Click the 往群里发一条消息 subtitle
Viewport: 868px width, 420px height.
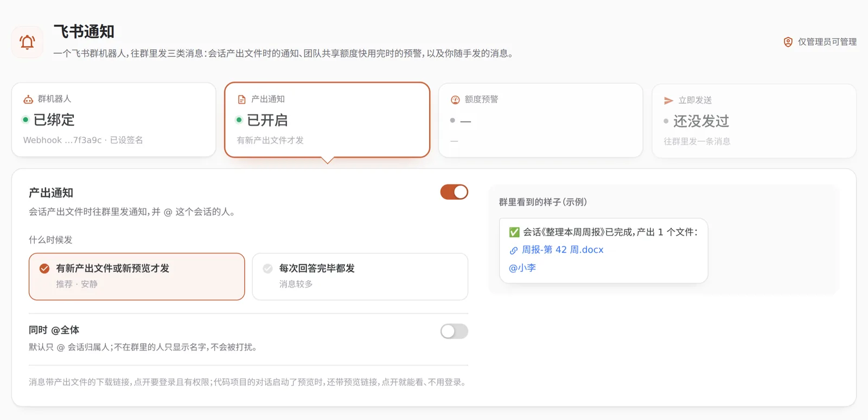(x=697, y=141)
